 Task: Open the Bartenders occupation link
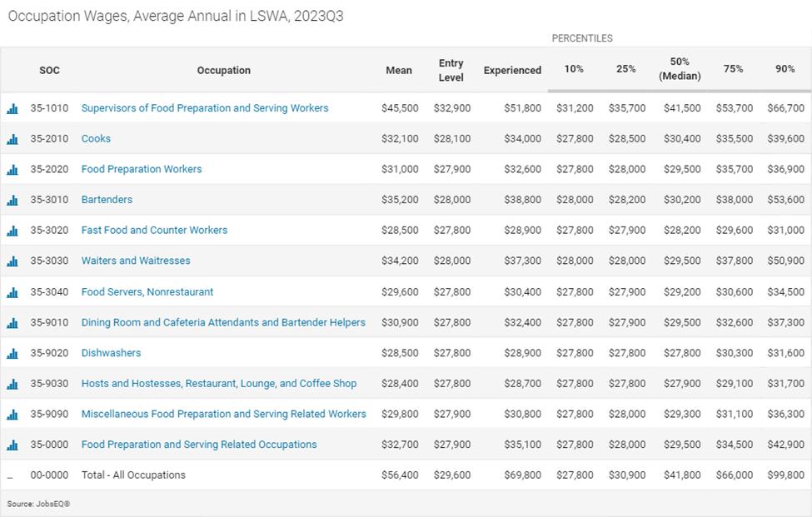click(x=107, y=200)
